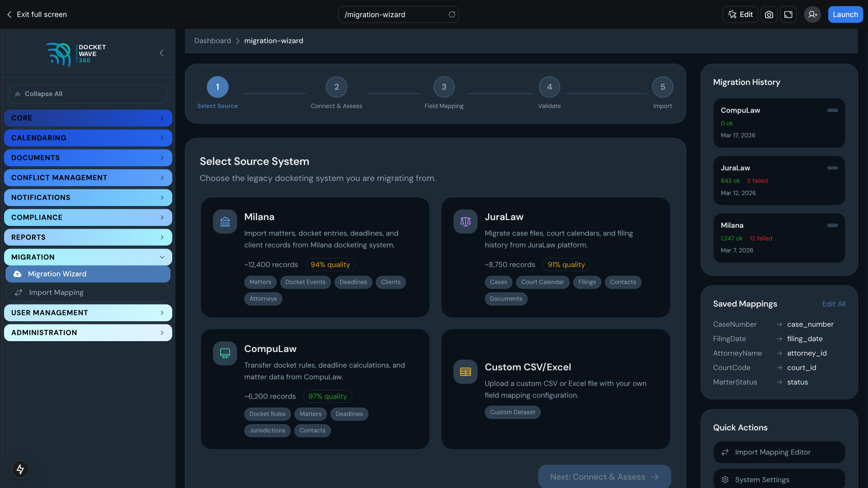Click the Milana 94% quality badge
The width and height of the screenshot is (868, 488).
[330, 264]
